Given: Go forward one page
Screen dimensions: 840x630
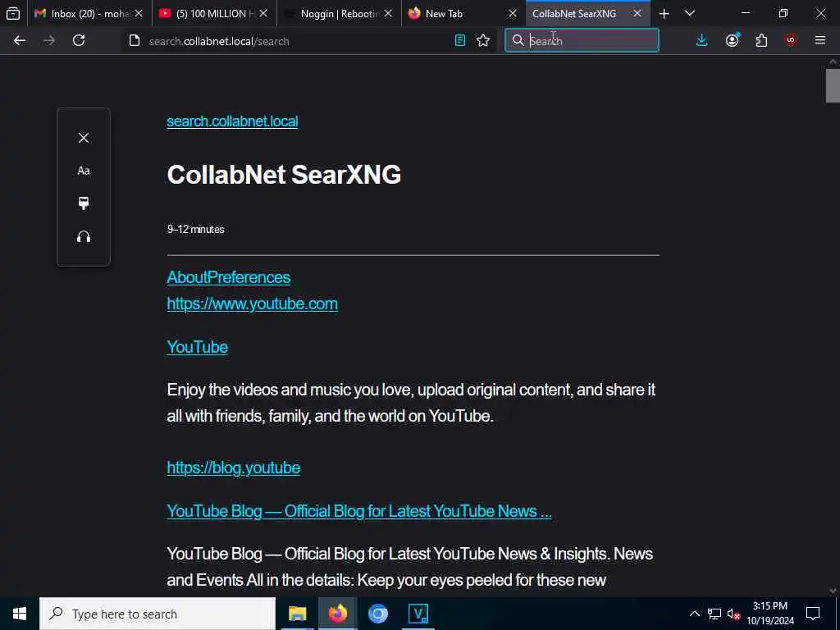Looking at the screenshot, I should pos(48,40).
